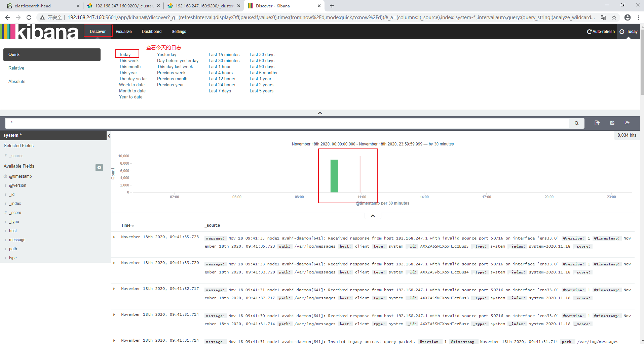Select the Absolute time mode
644x344 pixels.
[17, 82]
